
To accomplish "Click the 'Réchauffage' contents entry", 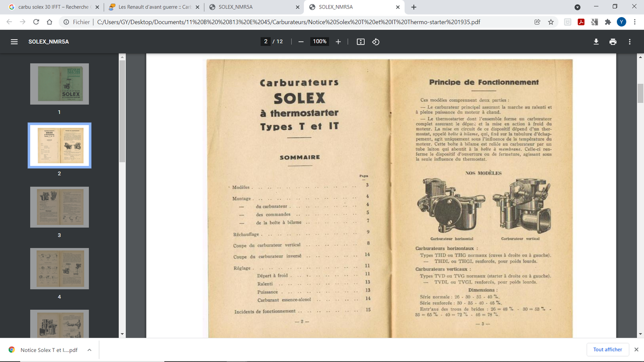I will point(246,234).
